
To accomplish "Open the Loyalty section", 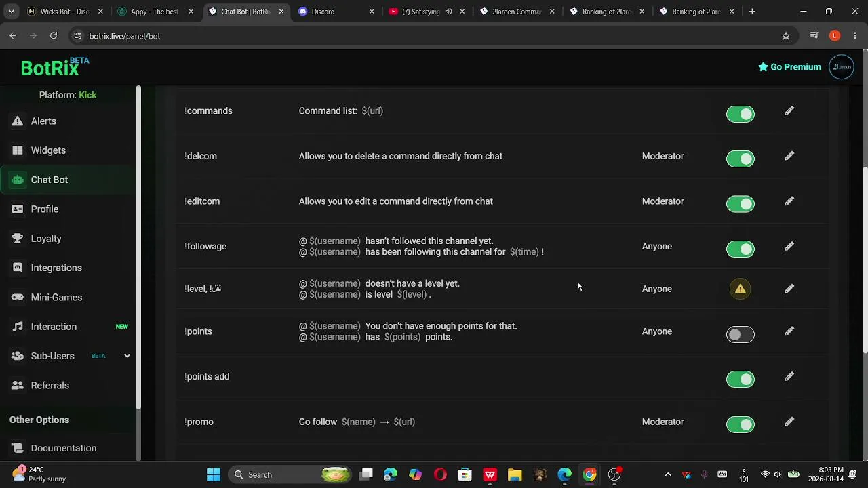I will click(x=68, y=239).
